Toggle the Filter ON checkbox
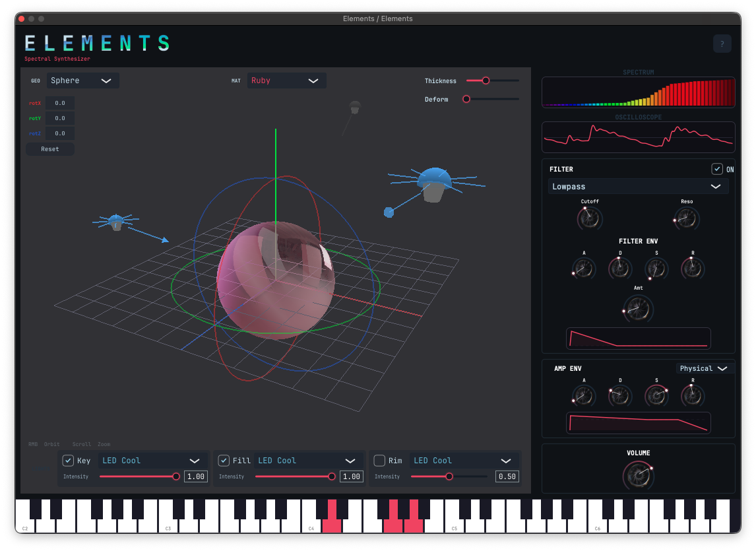 click(717, 169)
